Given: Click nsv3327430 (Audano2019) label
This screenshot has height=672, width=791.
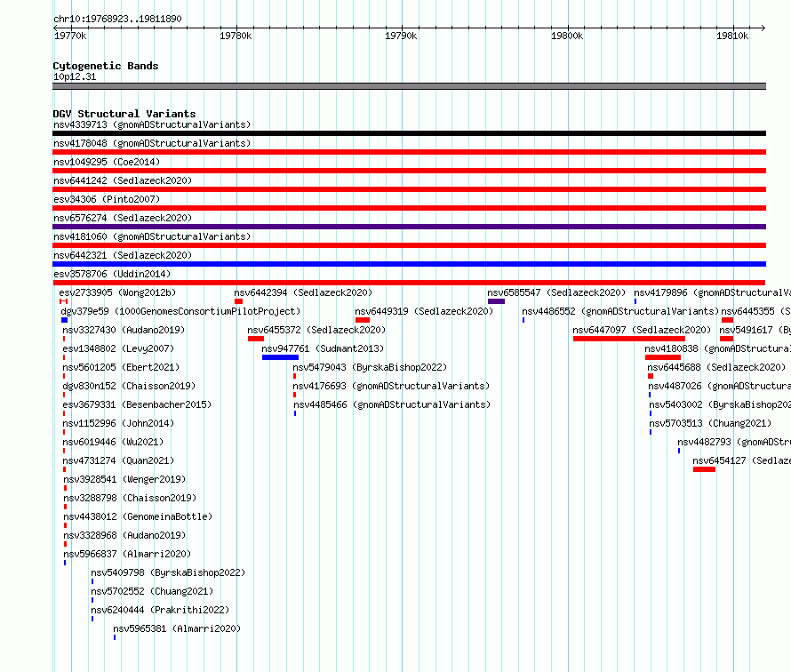Looking at the screenshot, I should pyautogui.click(x=124, y=330).
